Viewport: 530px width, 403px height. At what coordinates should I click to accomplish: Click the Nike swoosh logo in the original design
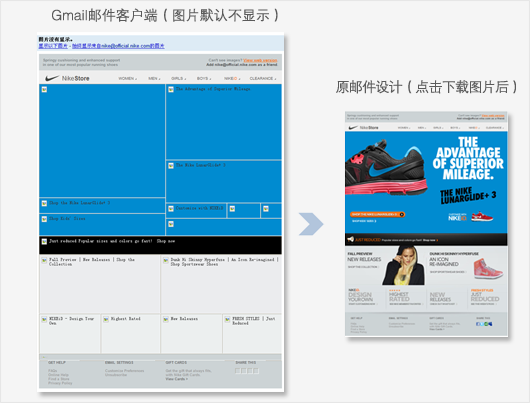pos(353,127)
